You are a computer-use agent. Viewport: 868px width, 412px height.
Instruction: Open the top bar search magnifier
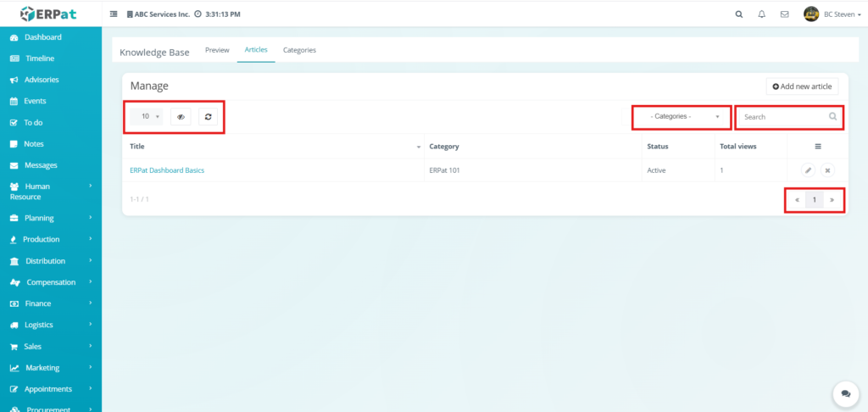click(739, 14)
